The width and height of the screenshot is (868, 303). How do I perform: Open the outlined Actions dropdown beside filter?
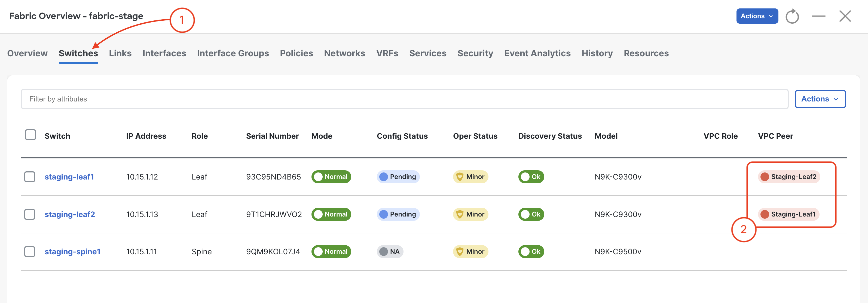820,99
